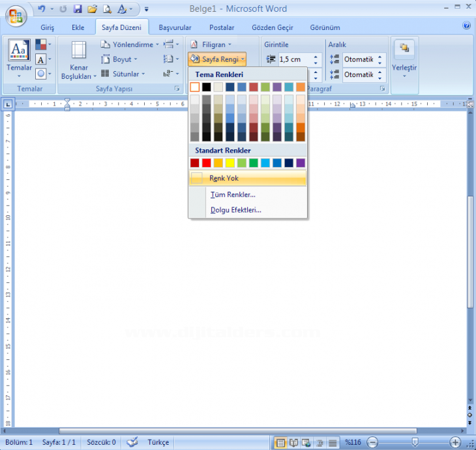
Task: Switch to Draft view
Action: 333,443
